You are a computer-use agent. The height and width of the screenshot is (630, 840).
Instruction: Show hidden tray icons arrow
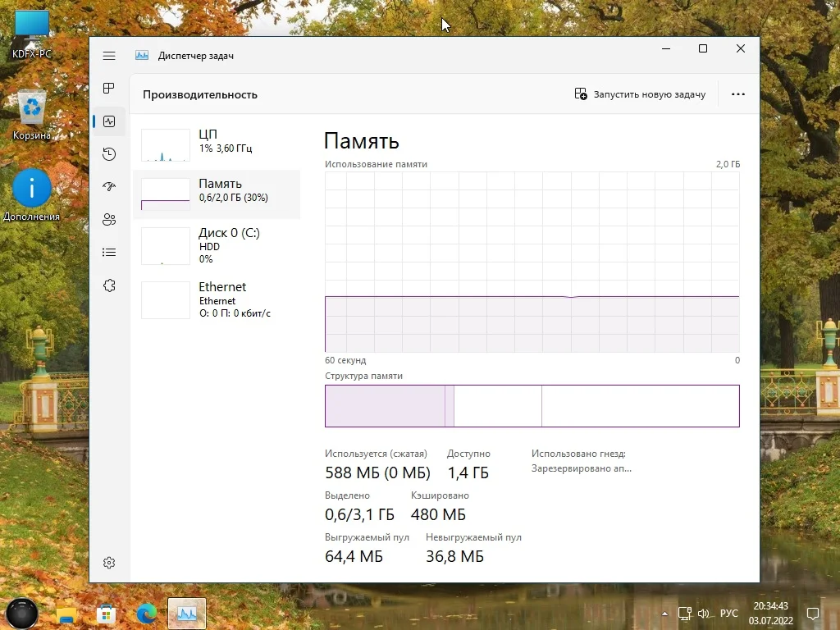(x=664, y=614)
